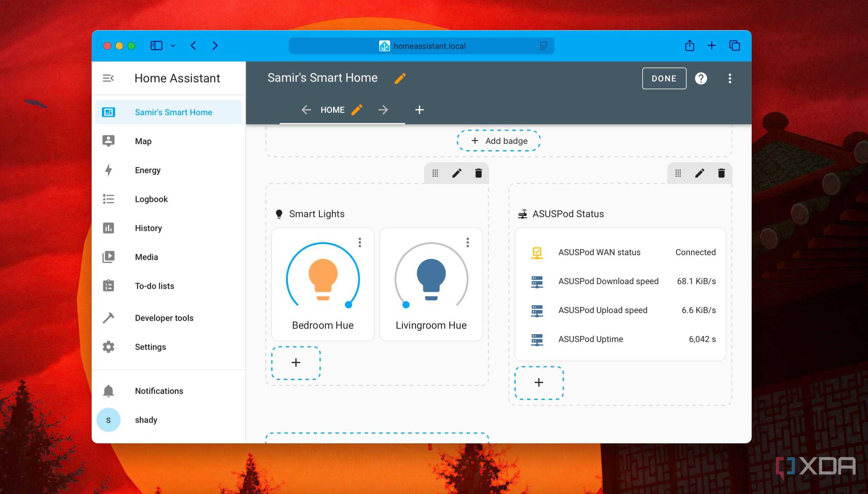Edit the Smart Lights section
Screen dimensions: 868x494
click(457, 173)
